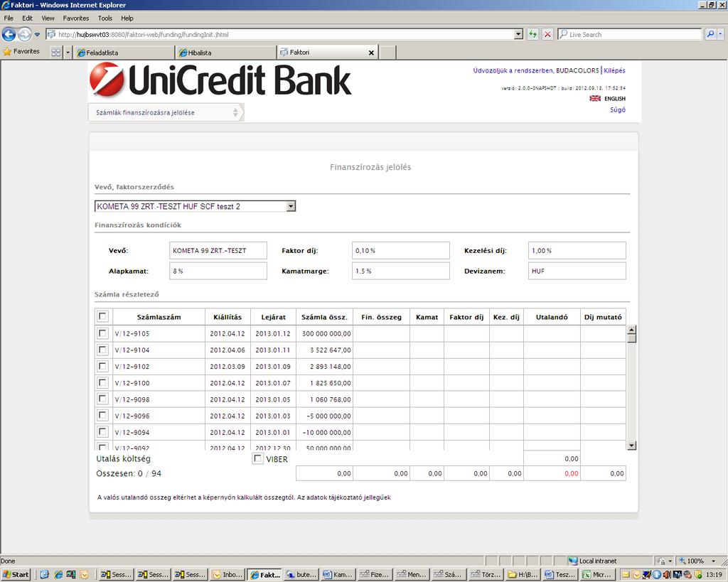
Task: Open the Micr... Excel taskbar button
Action: (597, 575)
